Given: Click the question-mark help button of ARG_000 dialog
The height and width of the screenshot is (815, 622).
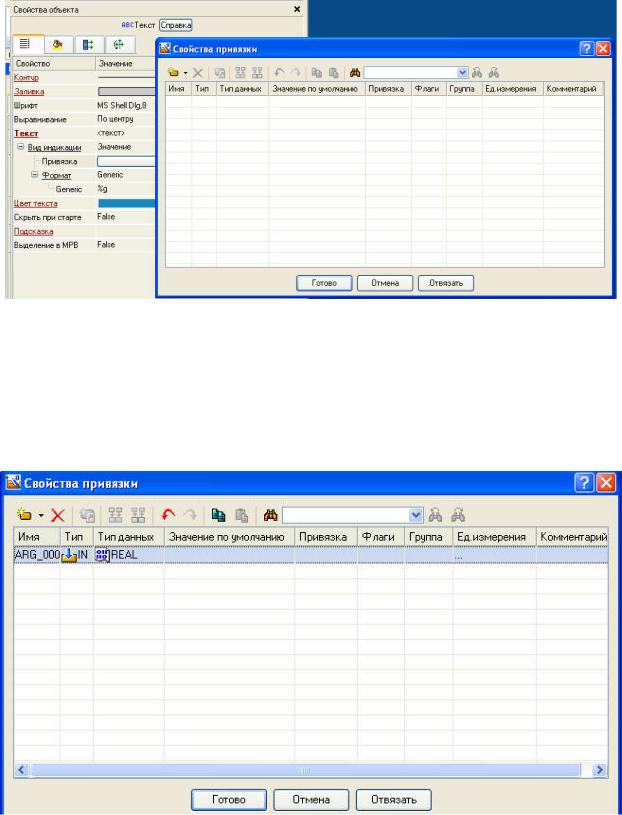Looking at the screenshot, I should click(x=584, y=483).
